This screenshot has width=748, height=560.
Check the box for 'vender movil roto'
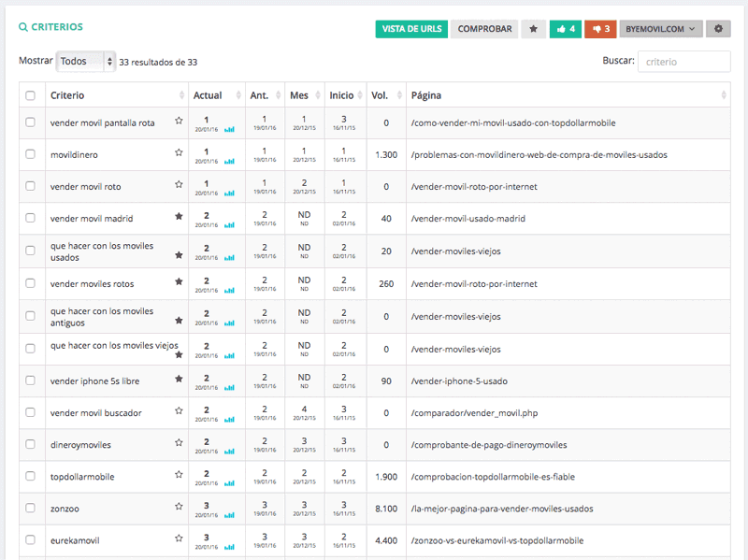click(31, 186)
